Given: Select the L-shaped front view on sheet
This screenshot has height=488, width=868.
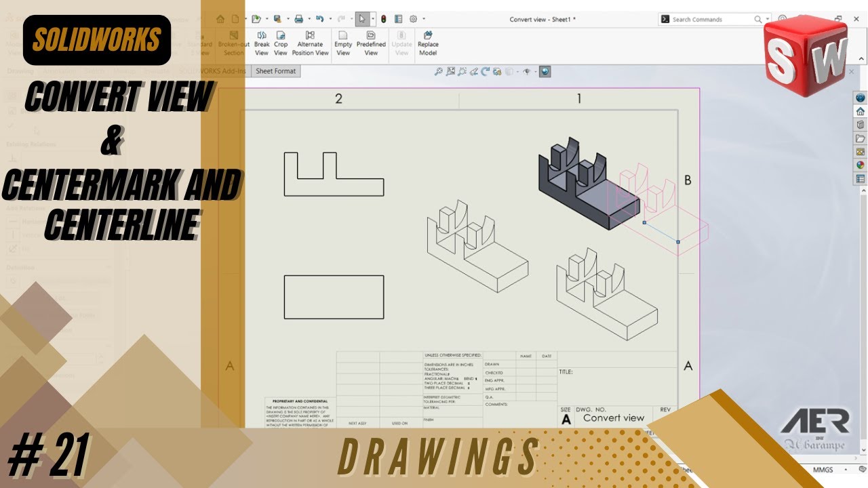Looking at the screenshot, I should coord(334,174).
